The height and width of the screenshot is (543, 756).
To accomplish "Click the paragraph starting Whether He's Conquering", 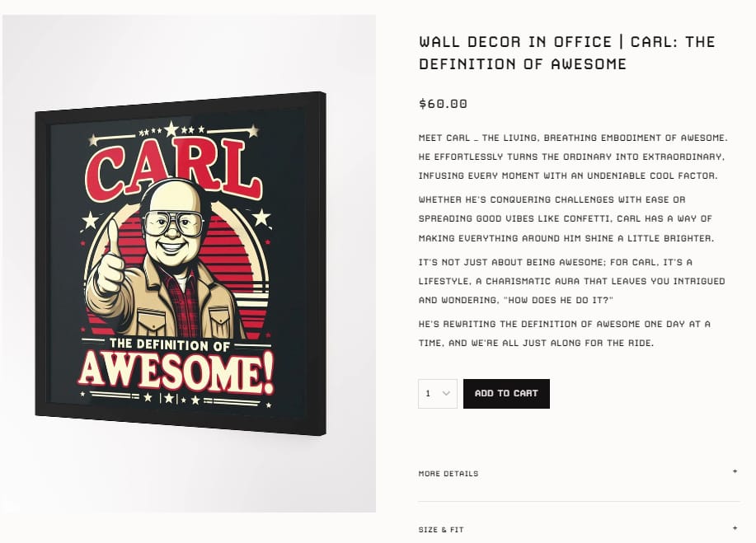I will (566, 218).
